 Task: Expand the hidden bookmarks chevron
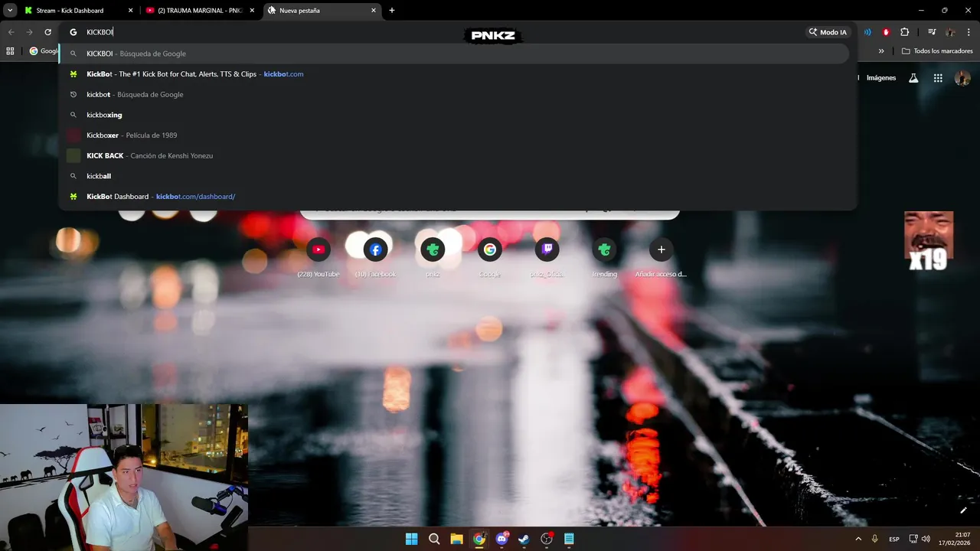click(881, 51)
